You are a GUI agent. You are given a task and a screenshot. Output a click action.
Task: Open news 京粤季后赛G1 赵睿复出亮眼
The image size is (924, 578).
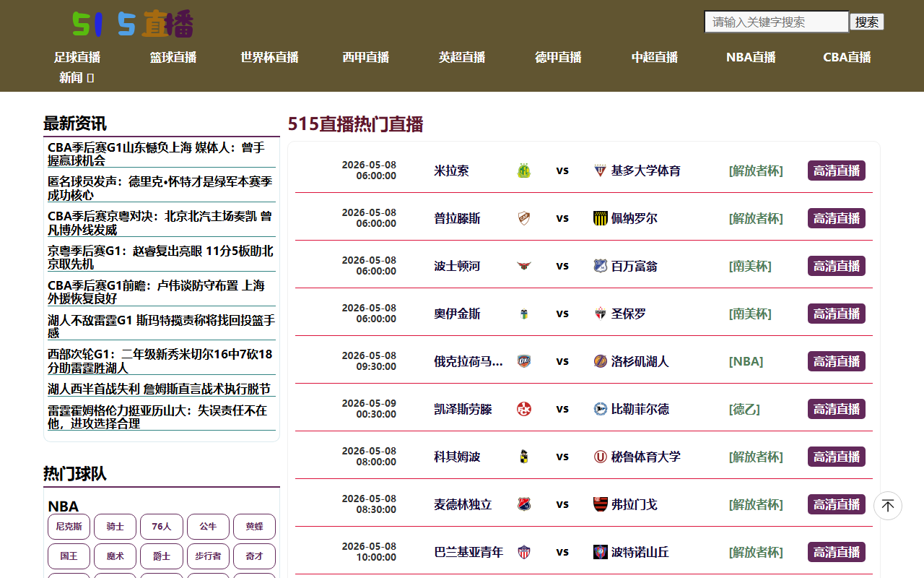[x=160, y=258]
